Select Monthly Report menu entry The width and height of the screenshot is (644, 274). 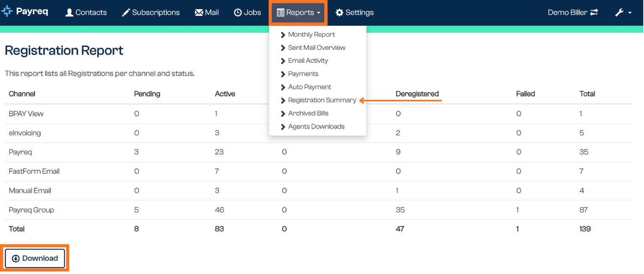coord(312,35)
